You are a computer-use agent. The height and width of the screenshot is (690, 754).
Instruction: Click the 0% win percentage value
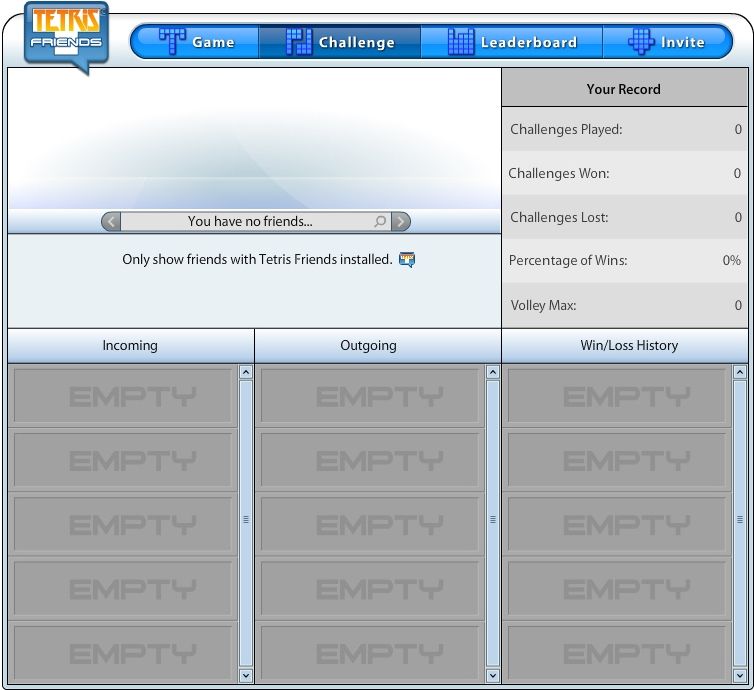pos(731,261)
